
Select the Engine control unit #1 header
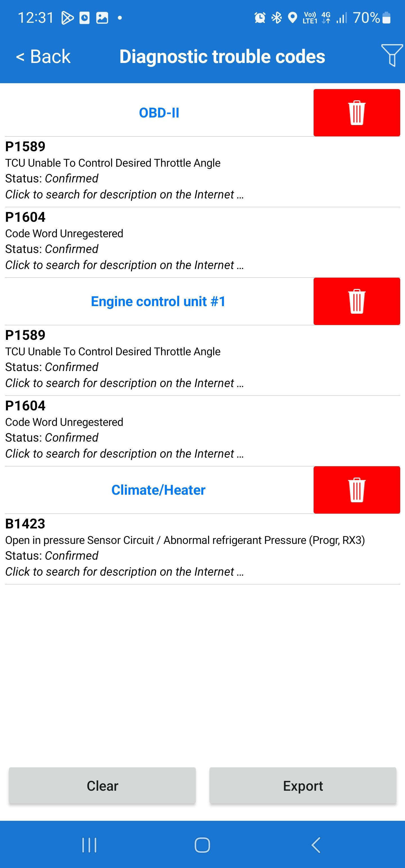(158, 302)
